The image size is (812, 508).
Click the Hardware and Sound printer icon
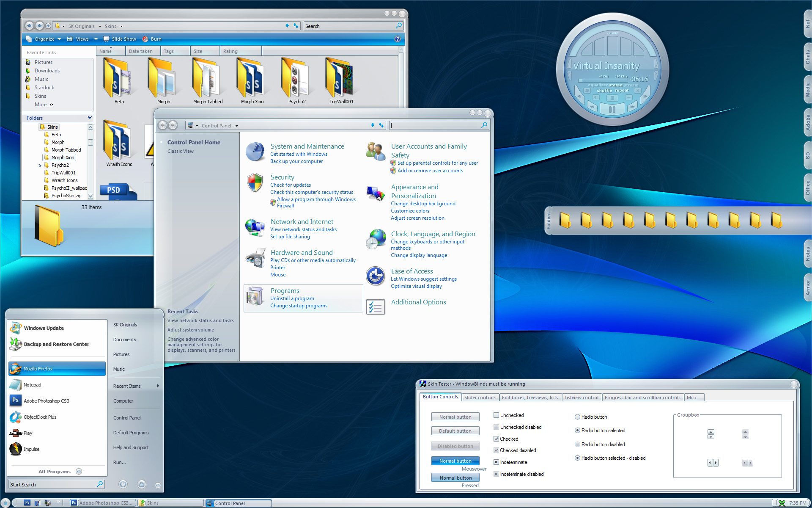coord(255,258)
